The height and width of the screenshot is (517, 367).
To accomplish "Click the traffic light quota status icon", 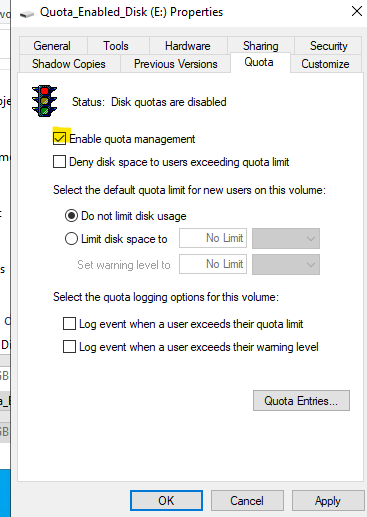I will coord(44,101).
